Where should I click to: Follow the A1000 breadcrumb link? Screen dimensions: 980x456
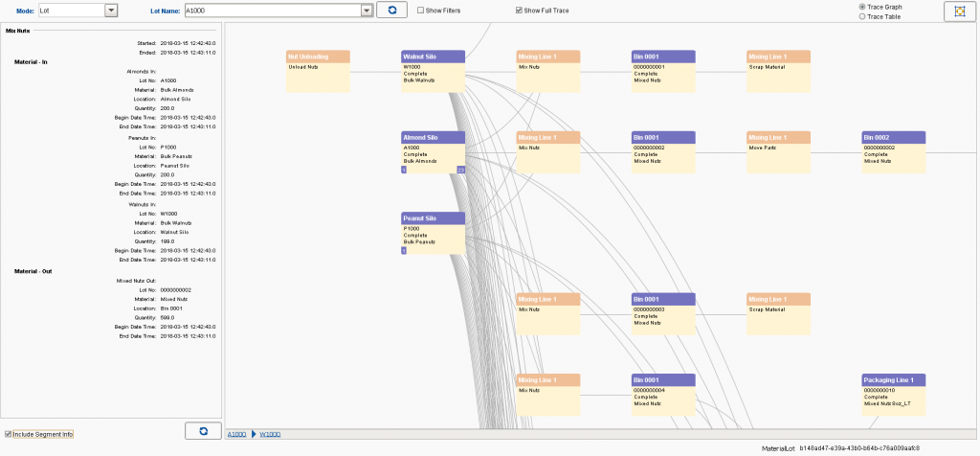[236, 434]
